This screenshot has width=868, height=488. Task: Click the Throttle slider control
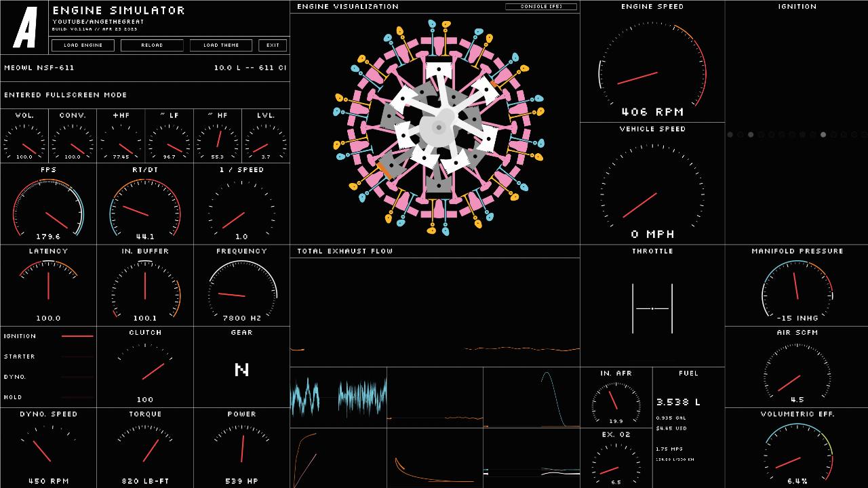coord(652,308)
